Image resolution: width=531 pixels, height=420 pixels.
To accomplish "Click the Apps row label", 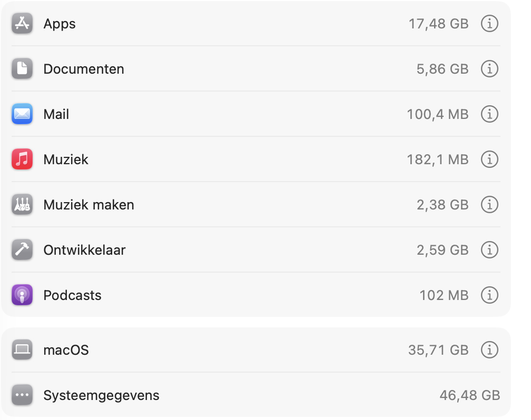I will pyautogui.click(x=59, y=24).
